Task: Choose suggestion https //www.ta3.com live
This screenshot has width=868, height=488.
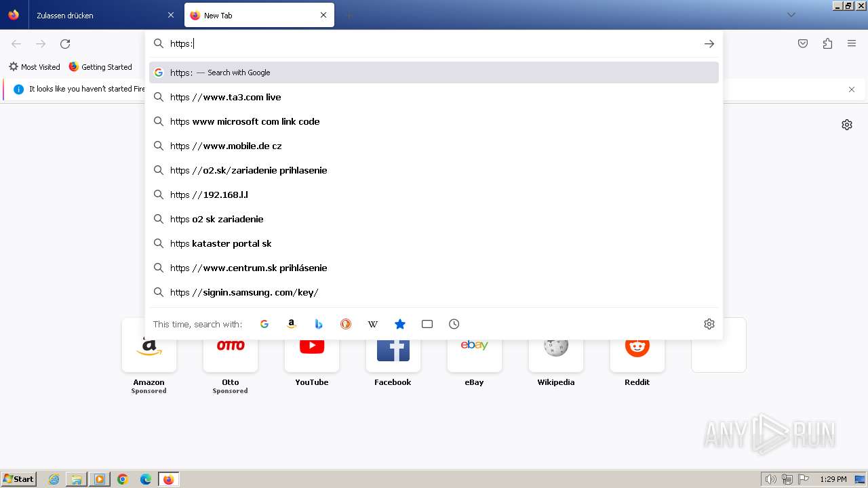Action: coord(434,97)
